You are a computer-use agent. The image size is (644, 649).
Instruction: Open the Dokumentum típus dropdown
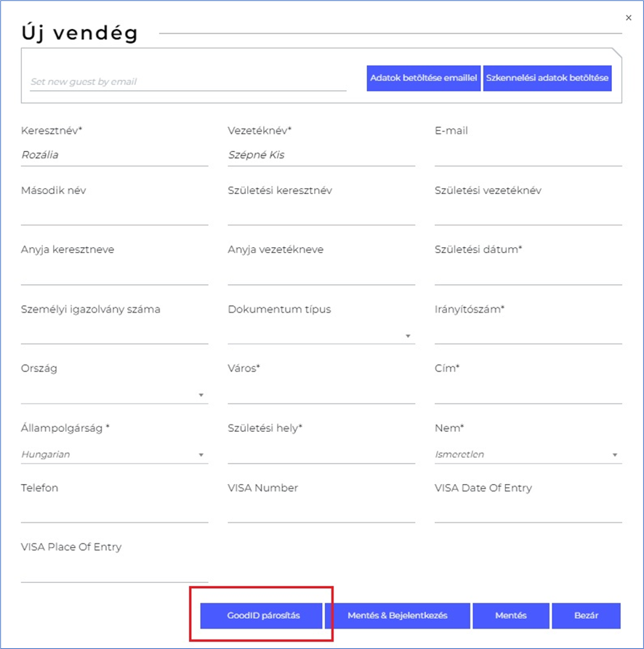click(x=321, y=335)
